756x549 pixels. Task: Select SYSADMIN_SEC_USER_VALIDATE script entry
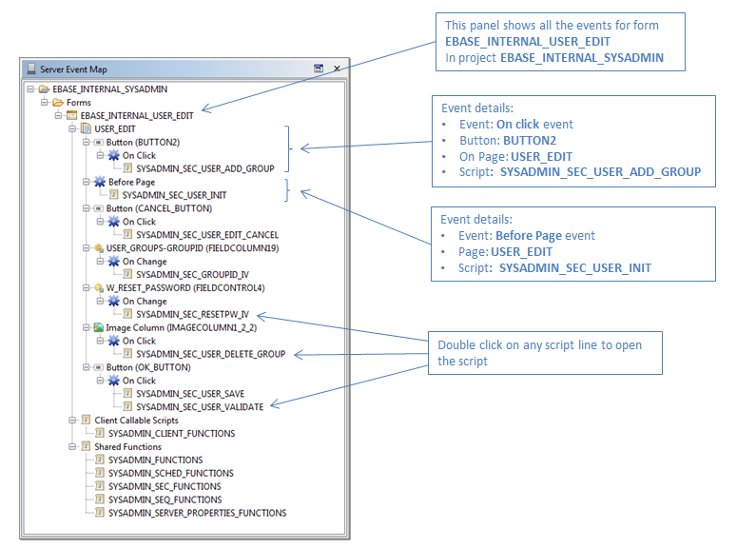[200, 406]
